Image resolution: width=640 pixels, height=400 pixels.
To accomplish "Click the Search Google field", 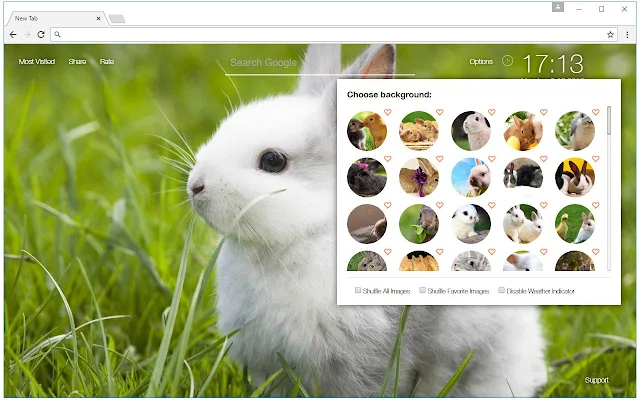I will coord(320,63).
